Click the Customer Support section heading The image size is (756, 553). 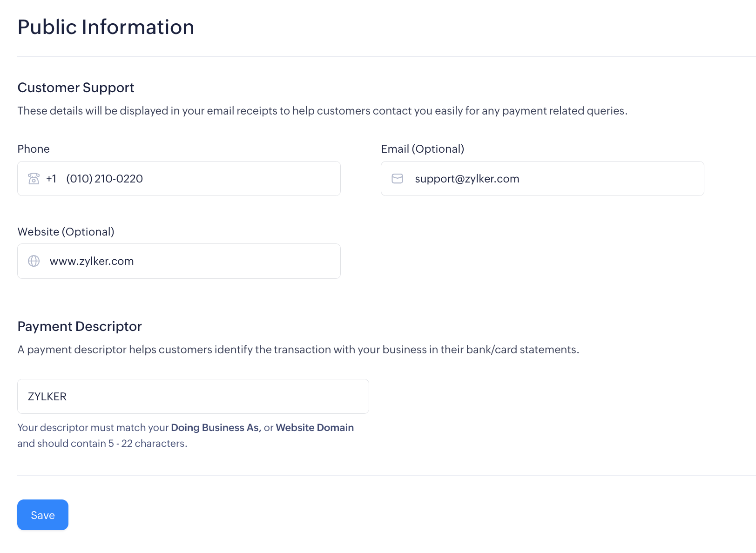tap(76, 88)
